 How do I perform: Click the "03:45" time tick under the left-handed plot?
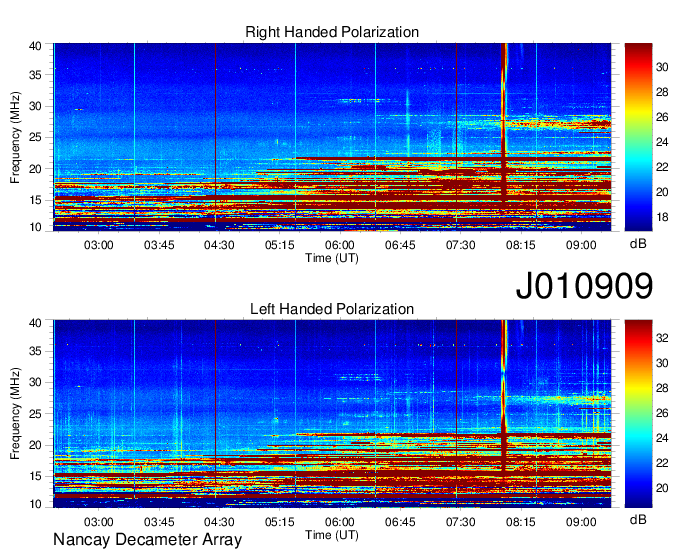tap(159, 522)
